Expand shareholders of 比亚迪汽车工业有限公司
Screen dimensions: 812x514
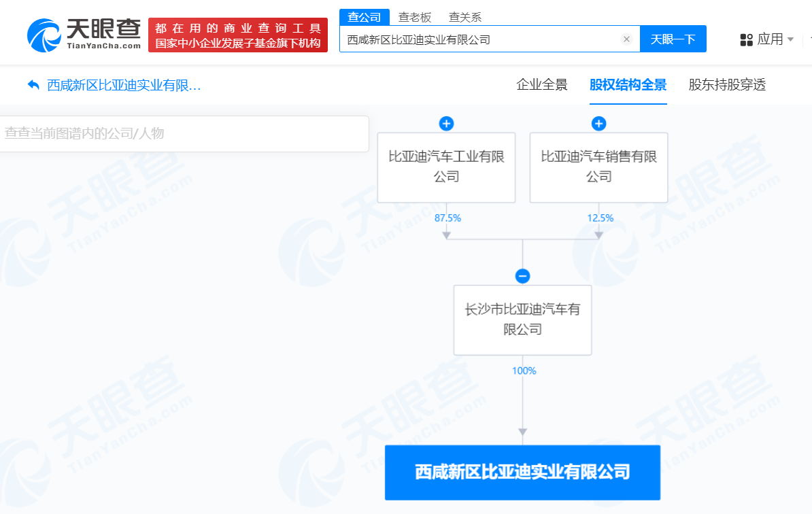tap(446, 124)
